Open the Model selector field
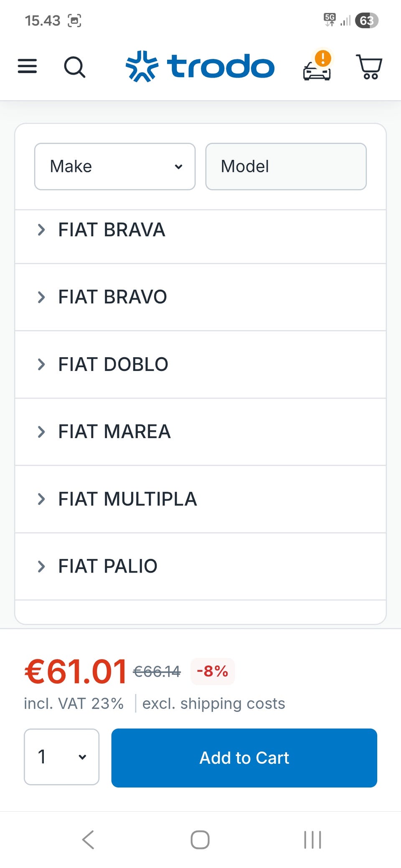The width and height of the screenshot is (401, 868). pyautogui.click(x=286, y=167)
